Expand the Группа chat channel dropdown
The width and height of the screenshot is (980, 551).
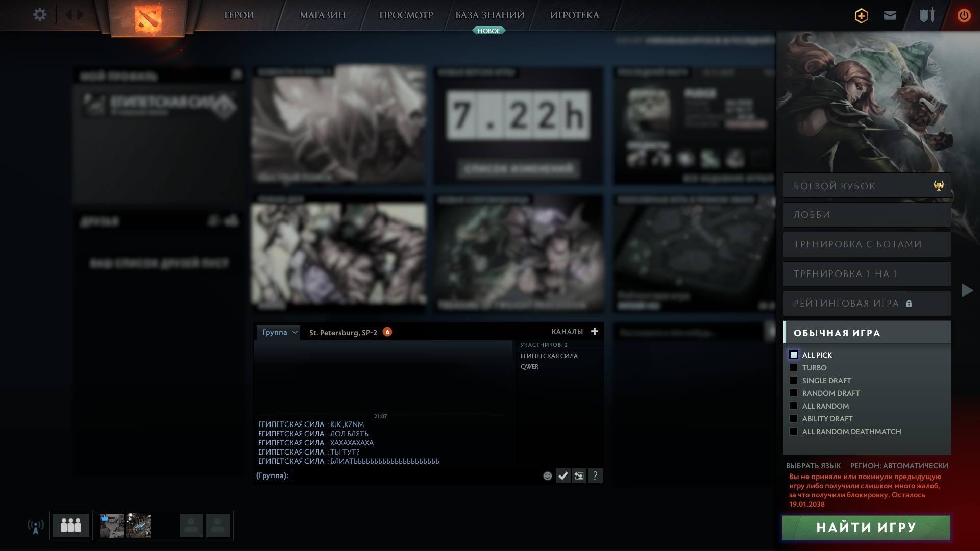(x=295, y=332)
